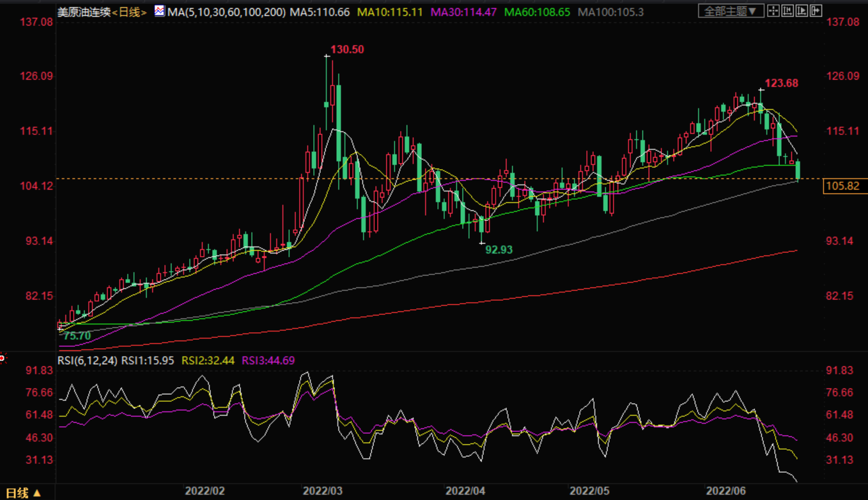Click the crosshair cursor icon
Screen dimensions: 868x500
773,11
